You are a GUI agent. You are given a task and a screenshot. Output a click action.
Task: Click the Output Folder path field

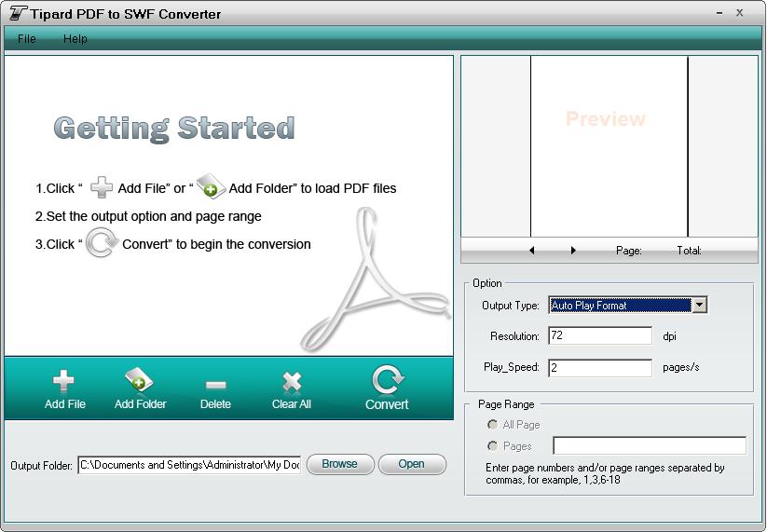pyautogui.click(x=189, y=465)
